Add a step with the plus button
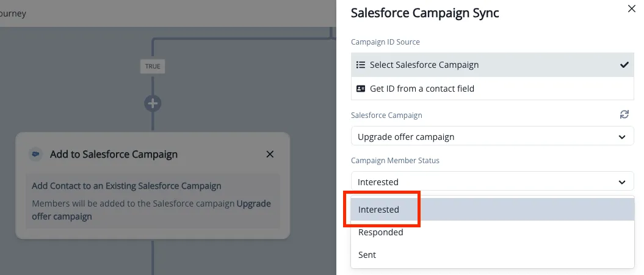Viewport: 644px width, 275px height. (153, 103)
